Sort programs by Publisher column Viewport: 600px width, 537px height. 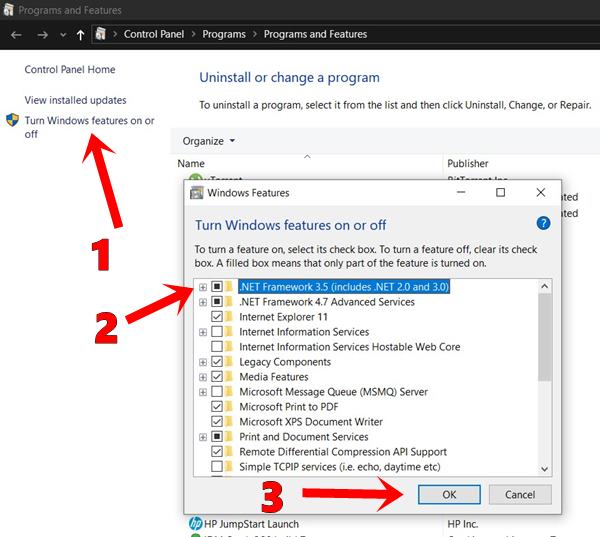click(x=468, y=163)
